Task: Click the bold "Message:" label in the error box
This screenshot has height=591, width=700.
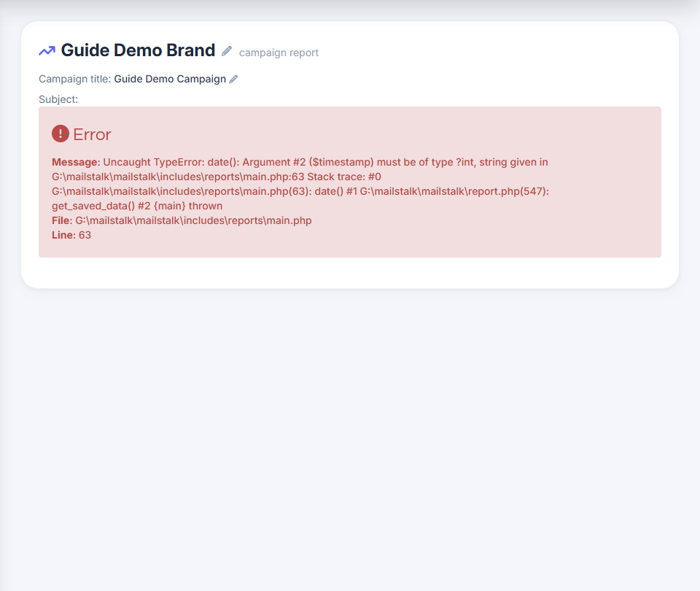Action: point(76,162)
